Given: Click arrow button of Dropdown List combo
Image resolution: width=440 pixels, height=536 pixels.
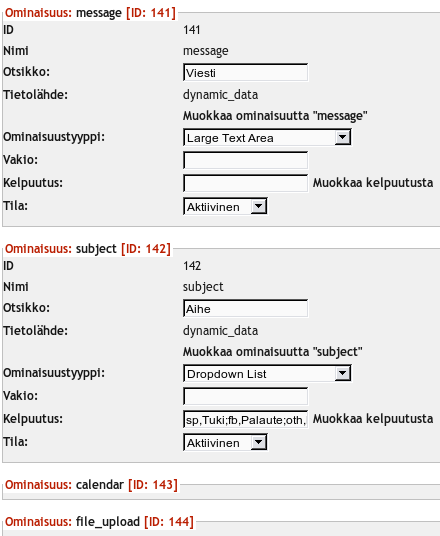Looking at the screenshot, I should point(342,373).
